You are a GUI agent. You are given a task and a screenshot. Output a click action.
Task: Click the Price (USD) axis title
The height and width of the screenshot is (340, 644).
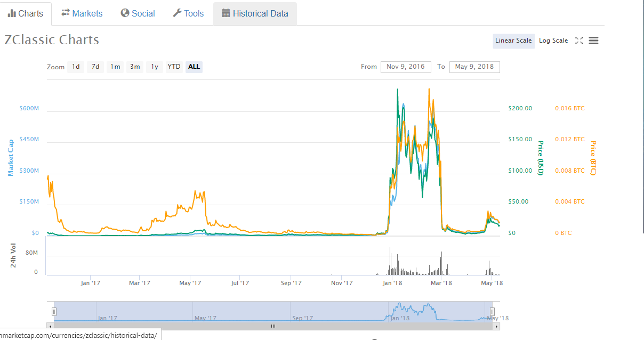[541, 158]
